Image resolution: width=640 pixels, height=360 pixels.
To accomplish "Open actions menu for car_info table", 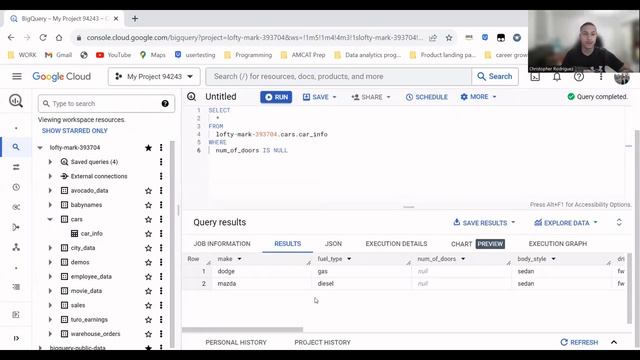I will coord(161,233).
